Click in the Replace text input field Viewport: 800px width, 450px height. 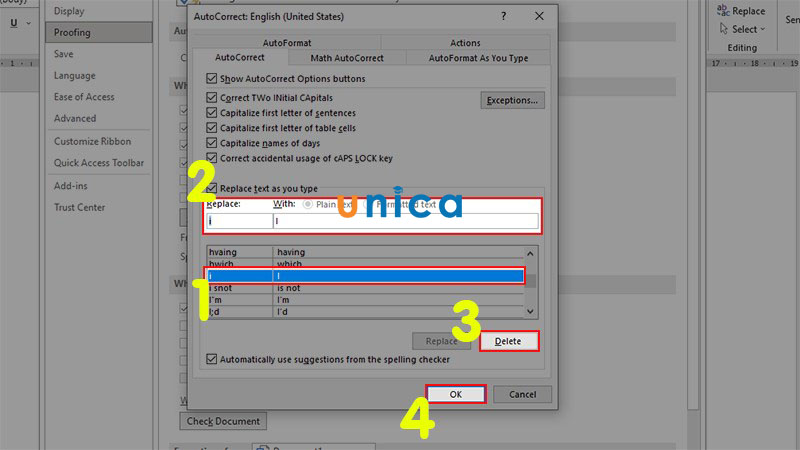point(239,221)
